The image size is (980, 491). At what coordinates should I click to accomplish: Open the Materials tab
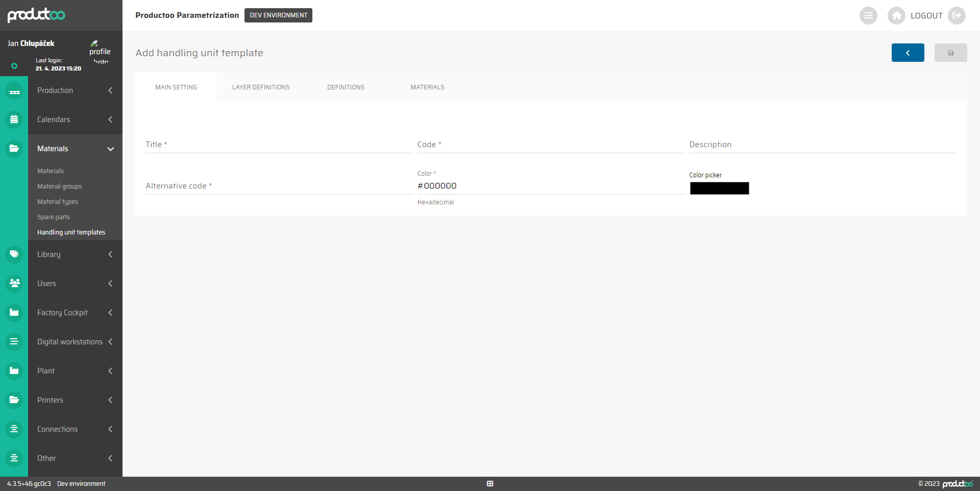pos(427,87)
